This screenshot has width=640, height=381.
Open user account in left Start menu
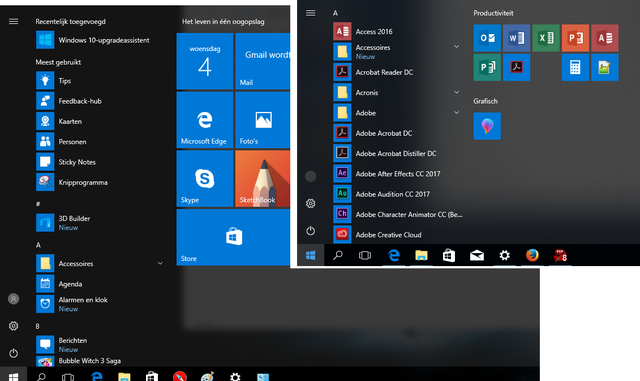tap(13, 299)
